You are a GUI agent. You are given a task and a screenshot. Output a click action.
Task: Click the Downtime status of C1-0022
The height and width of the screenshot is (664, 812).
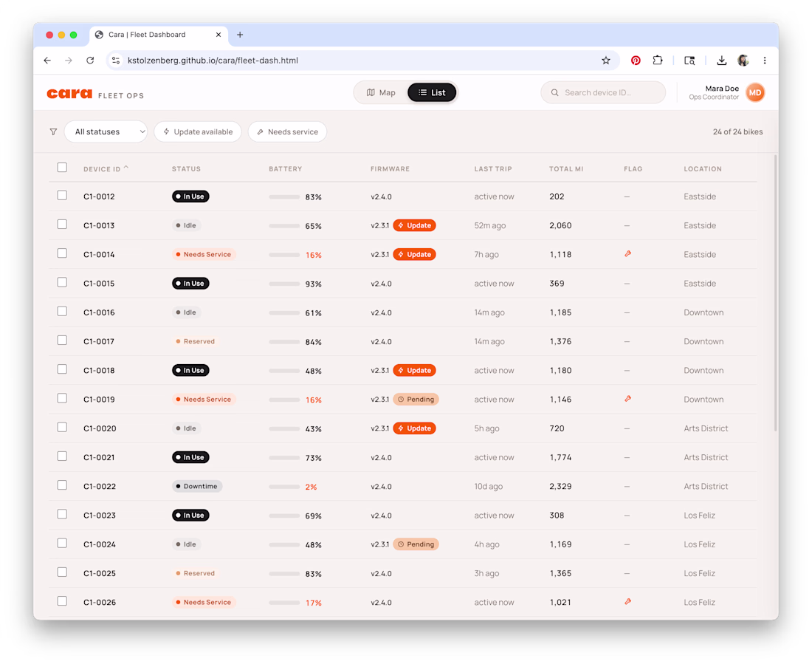(197, 486)
